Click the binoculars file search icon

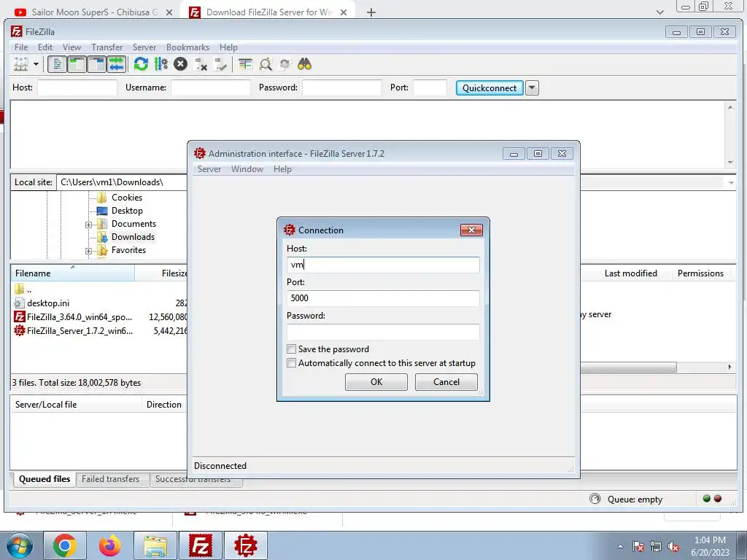click(304, 64)
